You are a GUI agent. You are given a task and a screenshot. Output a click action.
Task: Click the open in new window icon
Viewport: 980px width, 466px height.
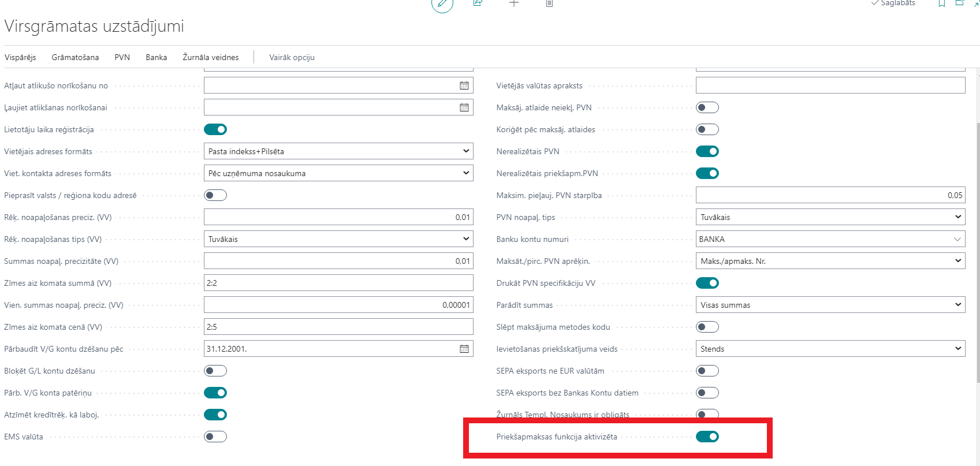pyautogui.click(x=960, y=3)
